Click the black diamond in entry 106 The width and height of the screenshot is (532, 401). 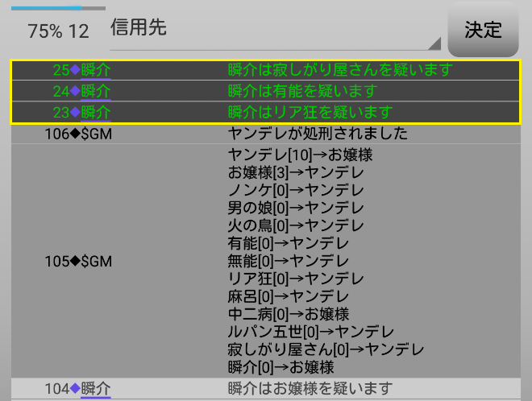coord(76,134)
